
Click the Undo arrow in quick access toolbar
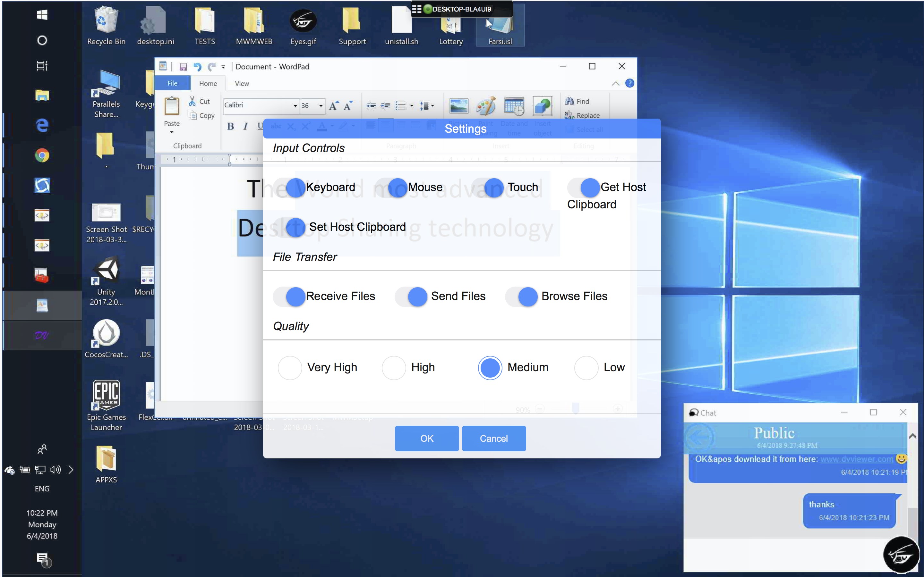tap(197, 67)
